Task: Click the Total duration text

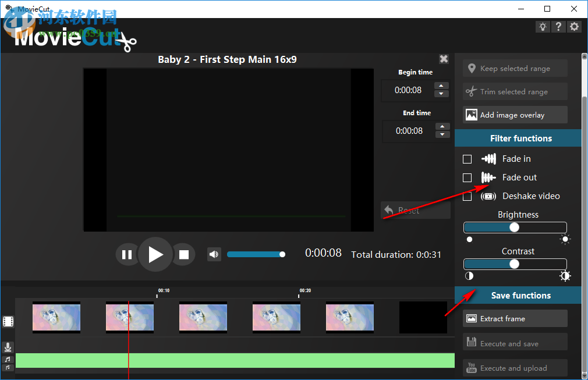Action: point(396,255)
